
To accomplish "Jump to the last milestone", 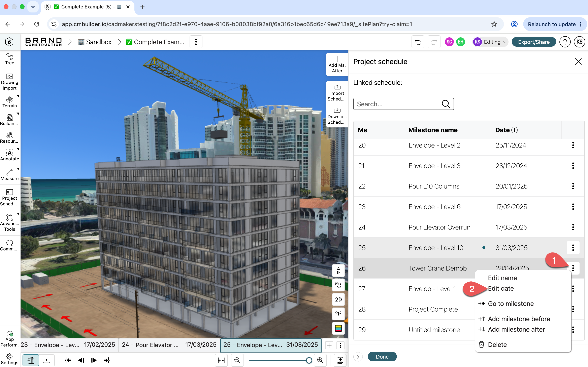I will pos(106,360).
